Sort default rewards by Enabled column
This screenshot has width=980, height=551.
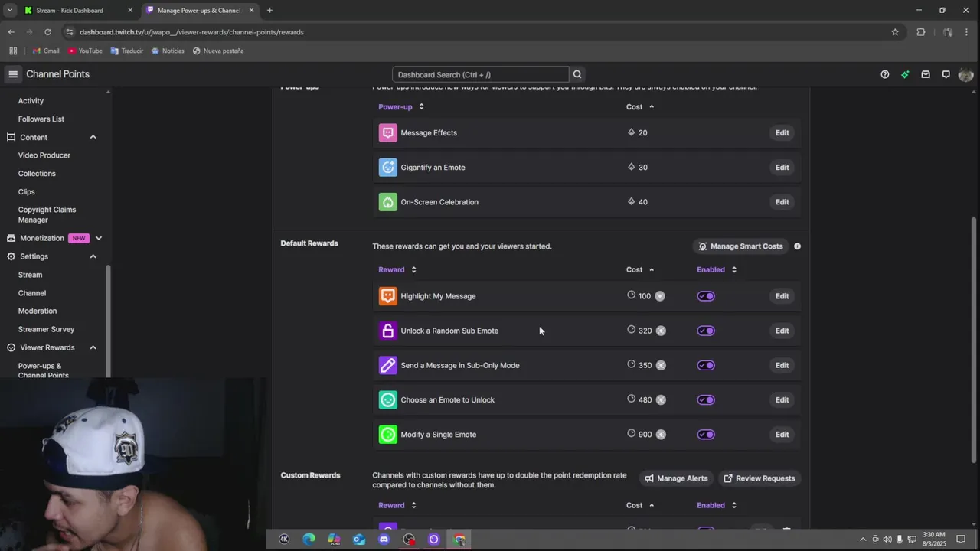[x=717, y=269]
